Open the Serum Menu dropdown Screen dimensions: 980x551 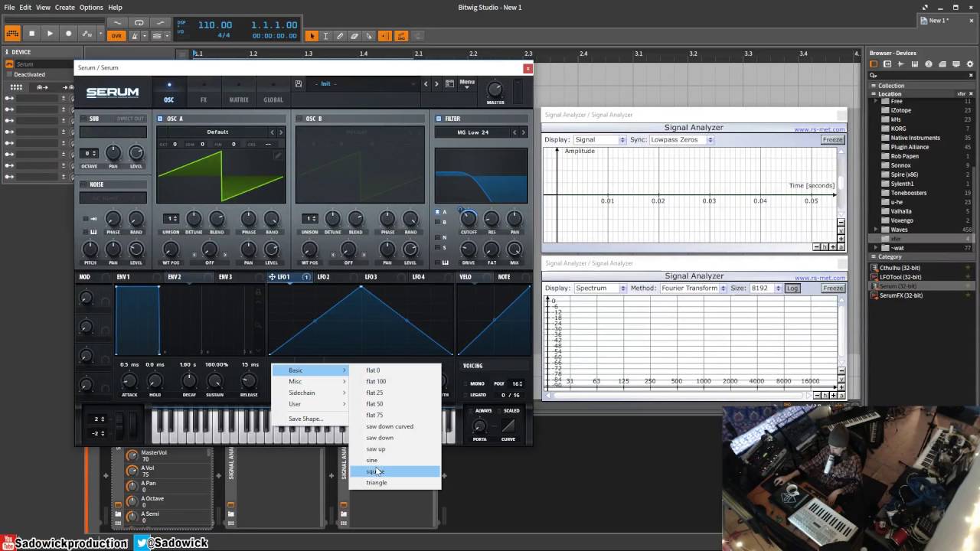[467, 83]
